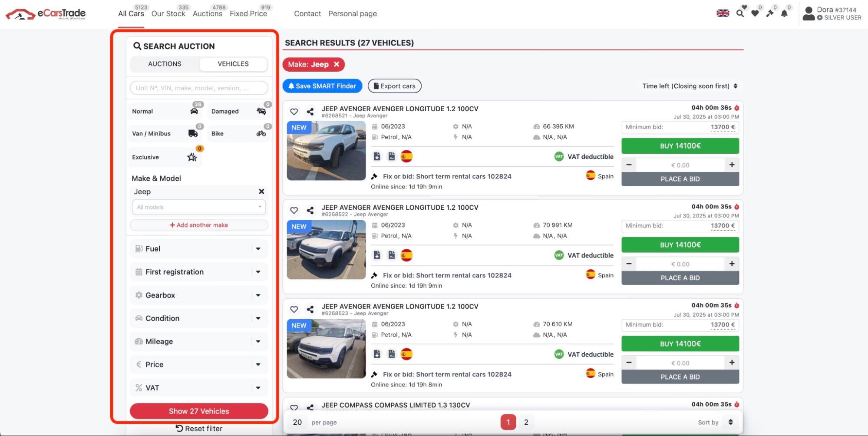The image size is (868, 436).
Task: Open the UK flag language selector
Action: click(723, 13)
